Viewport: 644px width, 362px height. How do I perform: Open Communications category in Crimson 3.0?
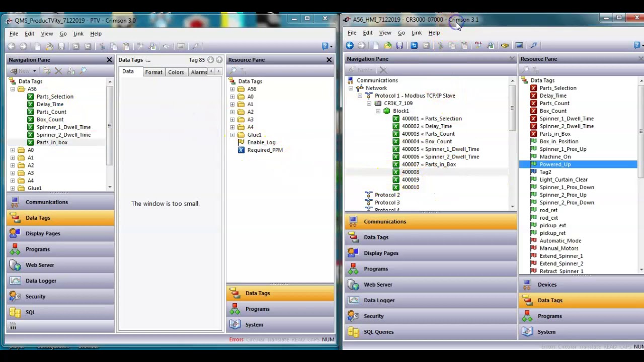60,202
